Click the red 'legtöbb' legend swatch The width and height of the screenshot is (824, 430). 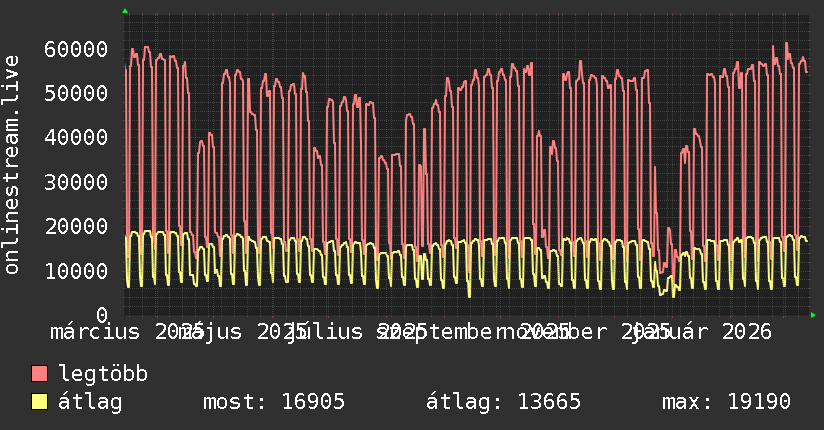39,374
